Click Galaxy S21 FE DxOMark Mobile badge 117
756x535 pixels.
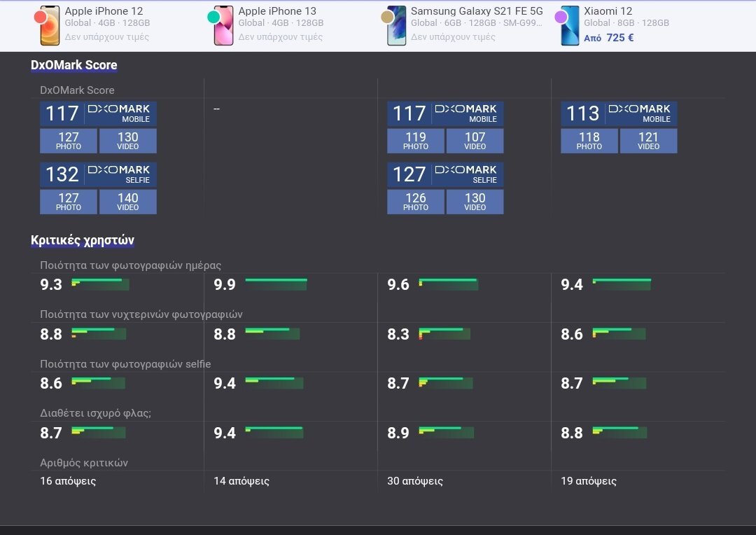point(445,113)
